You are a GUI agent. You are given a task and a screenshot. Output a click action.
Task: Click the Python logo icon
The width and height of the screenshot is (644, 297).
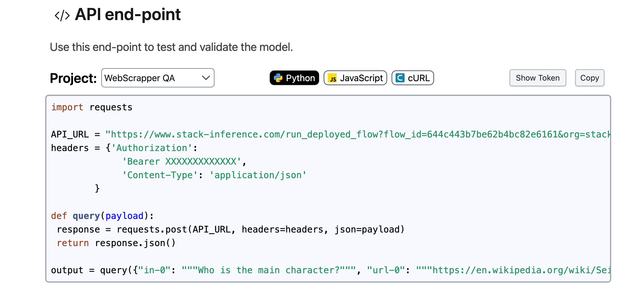(x=278, y=78)
